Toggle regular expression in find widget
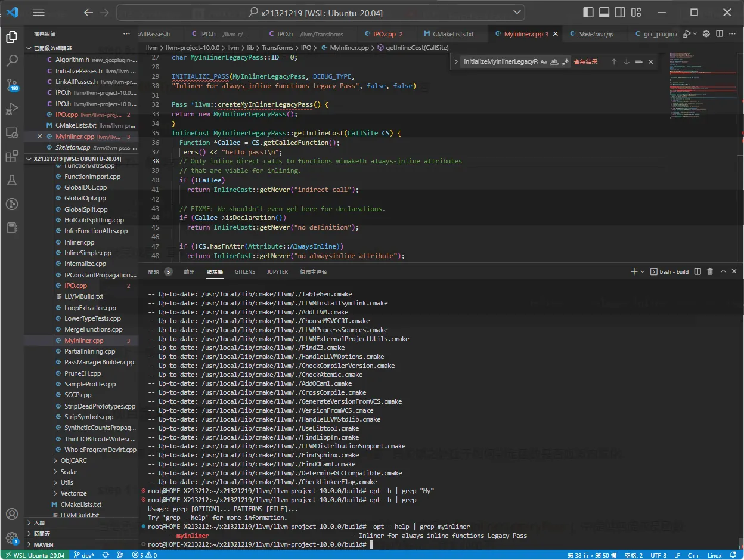Screen dimensions: 744x560 click(x=564, y=61)
